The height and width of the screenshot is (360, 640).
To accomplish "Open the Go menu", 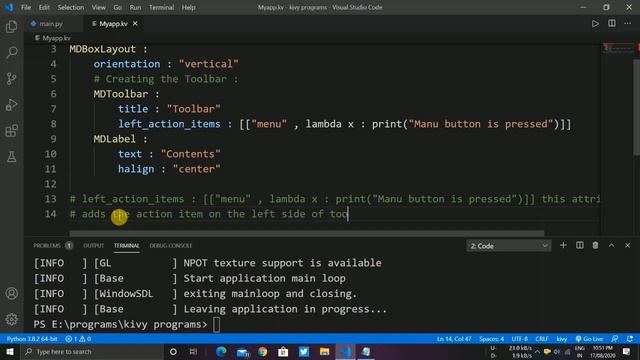I will (x=118, y=7).
